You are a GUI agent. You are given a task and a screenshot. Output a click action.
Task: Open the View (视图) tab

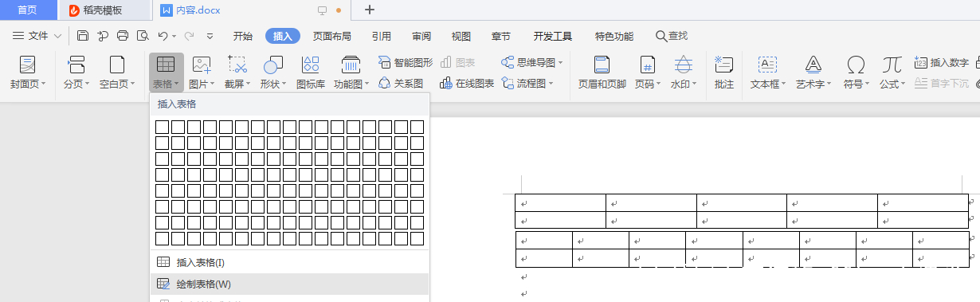pyautogui.click(x=461, y=36)
